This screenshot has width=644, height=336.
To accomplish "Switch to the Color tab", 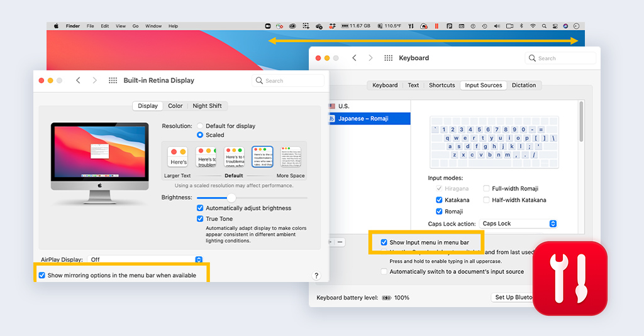I will click(175, 106).
